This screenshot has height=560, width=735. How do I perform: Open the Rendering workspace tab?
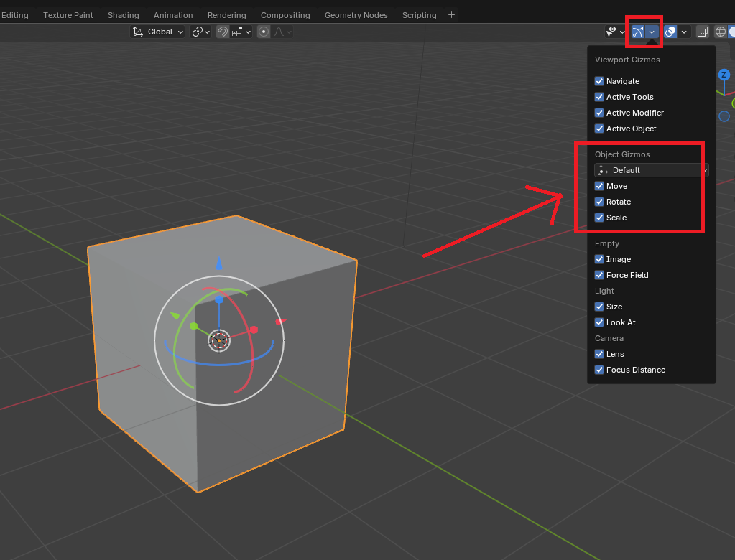point(227,15)
